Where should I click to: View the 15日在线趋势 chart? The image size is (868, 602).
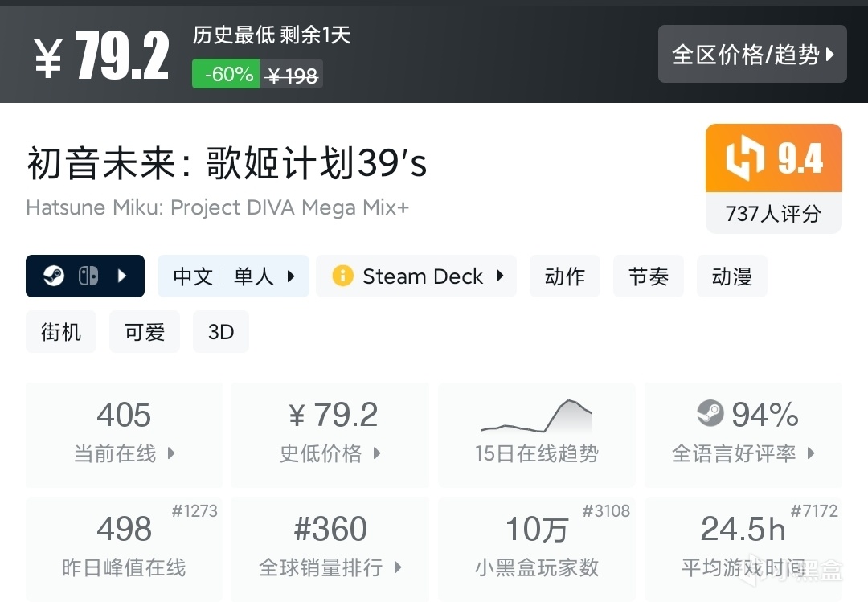[536, 434]
